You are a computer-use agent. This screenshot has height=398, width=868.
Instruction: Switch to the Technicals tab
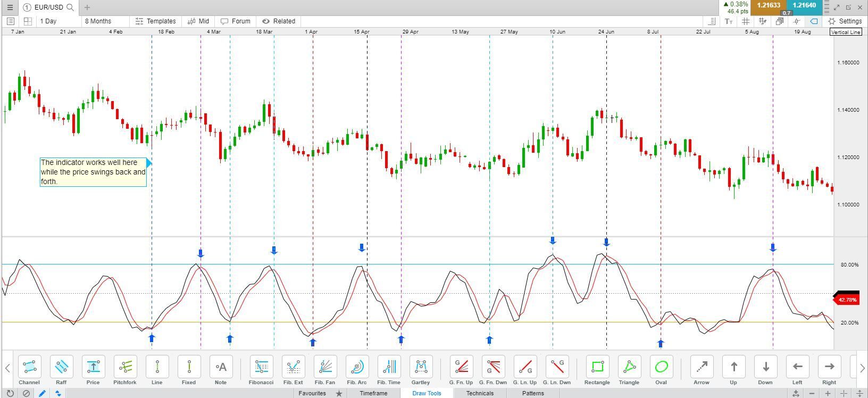480,393
